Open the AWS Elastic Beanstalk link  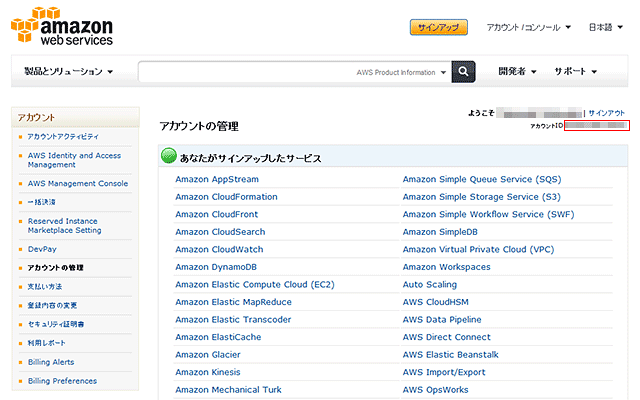tap(451, 355)
